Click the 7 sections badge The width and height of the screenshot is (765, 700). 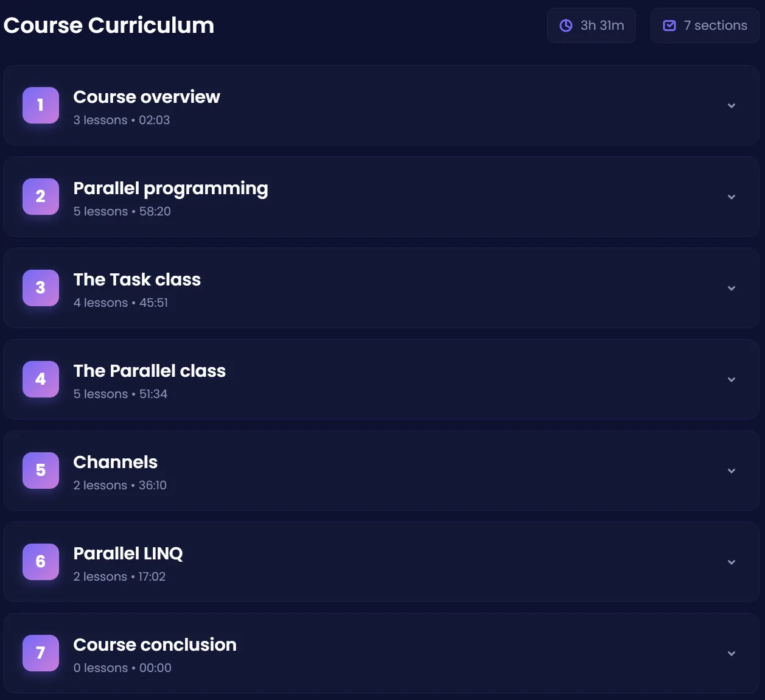(705, 26)
